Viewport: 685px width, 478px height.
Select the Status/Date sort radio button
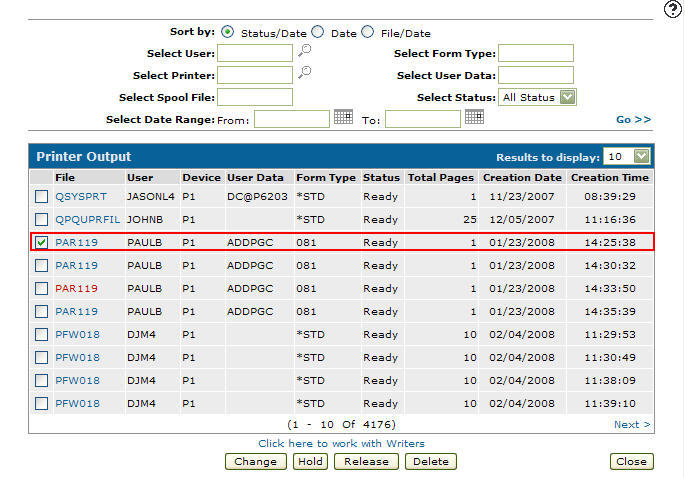(226, 32)
